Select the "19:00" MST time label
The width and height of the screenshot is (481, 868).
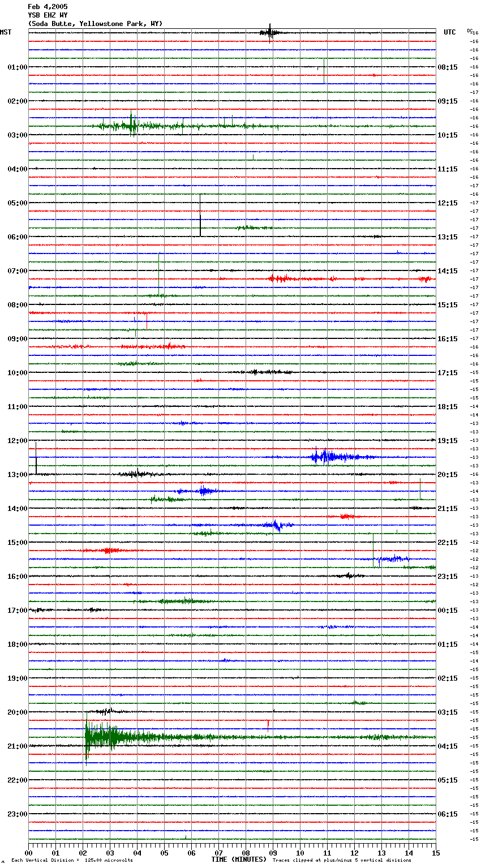point(18,678)
